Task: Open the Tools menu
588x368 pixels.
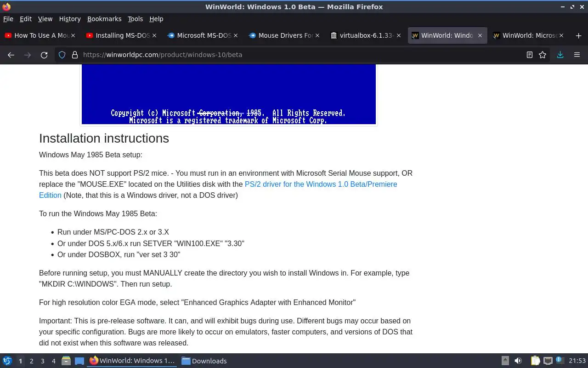Action: click(135, 19)
